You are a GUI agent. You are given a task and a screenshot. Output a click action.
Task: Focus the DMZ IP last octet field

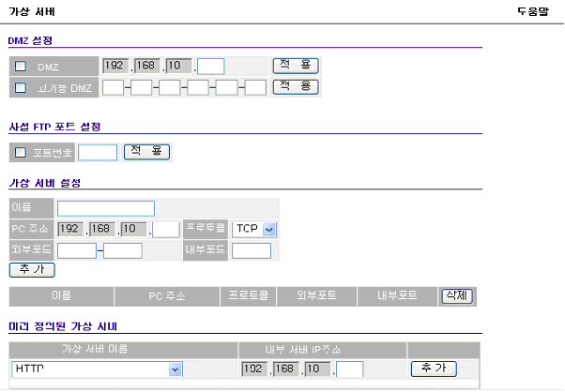click(x=212, y=67)
